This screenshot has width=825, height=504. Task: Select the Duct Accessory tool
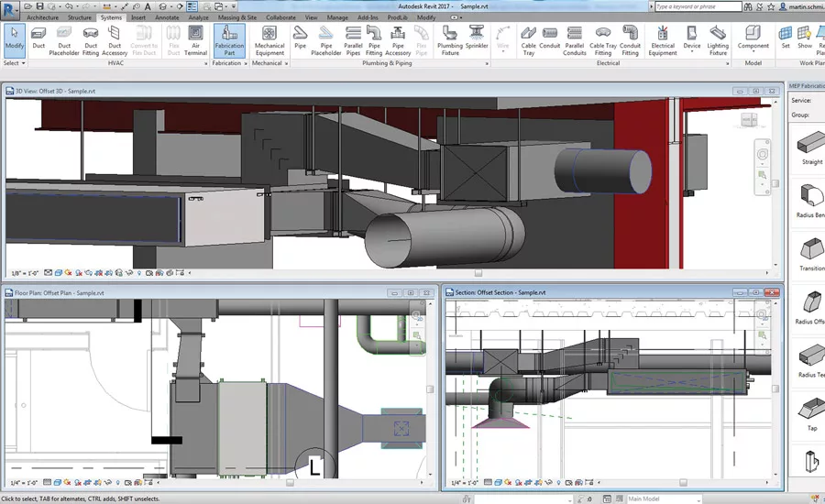115,40
